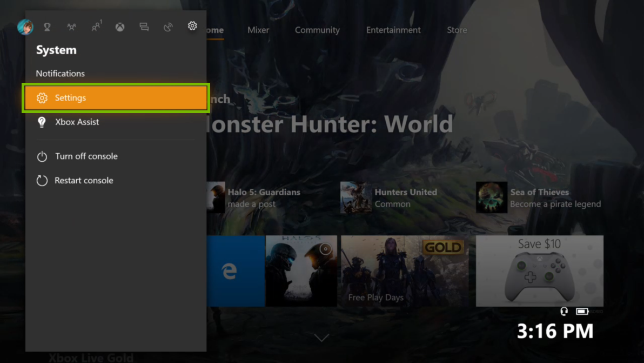Open the Xbox Assist lightbulb icon
This screenshot has width=644, height=363.
(42, 122)
